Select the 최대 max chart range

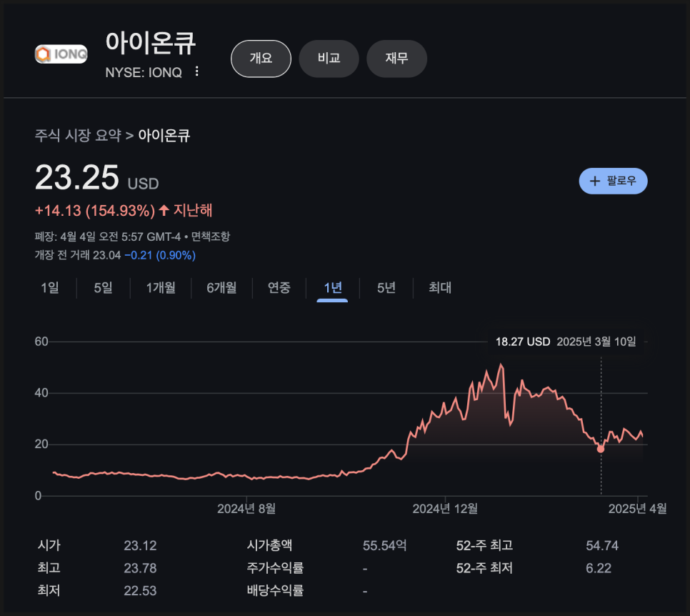pyautogui.click(x=439, y=288)
